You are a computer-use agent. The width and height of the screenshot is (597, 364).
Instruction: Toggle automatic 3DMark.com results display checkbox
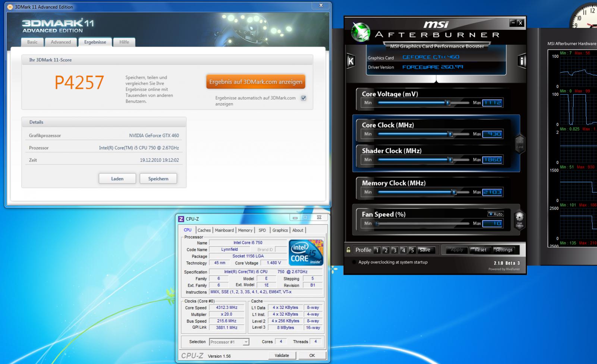tap(304, 98)
